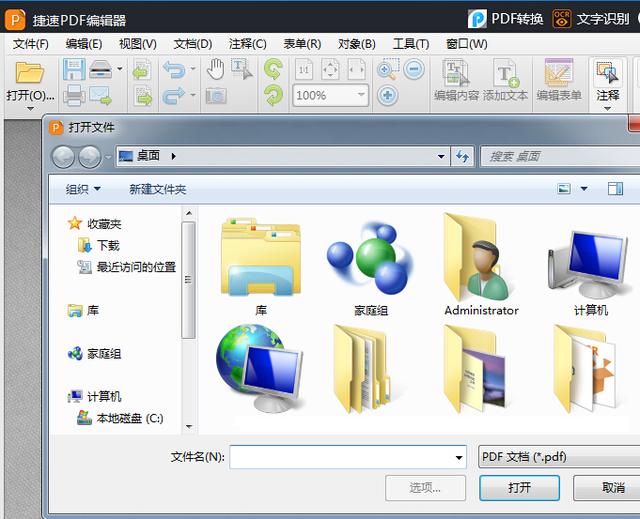Select the text selection tool icon
640x519 pixels.
(242, 69)
